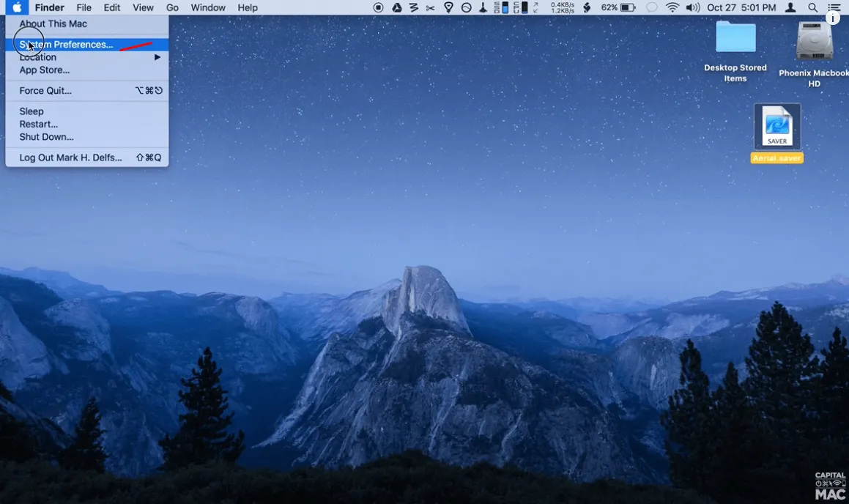Choose Shut Down from Apple menu

pyautogui.click(x=86, y=137)
